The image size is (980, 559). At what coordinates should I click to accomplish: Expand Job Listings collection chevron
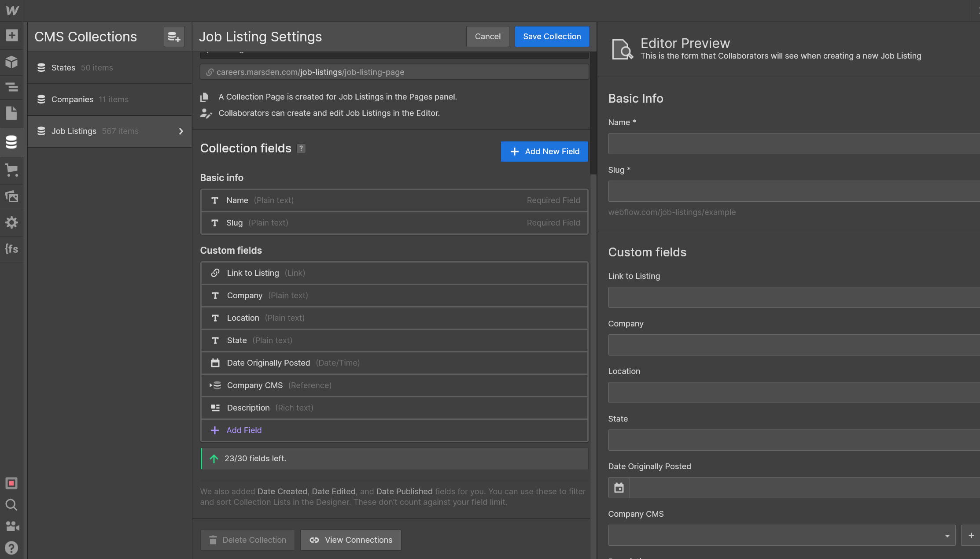coord(181,131)
